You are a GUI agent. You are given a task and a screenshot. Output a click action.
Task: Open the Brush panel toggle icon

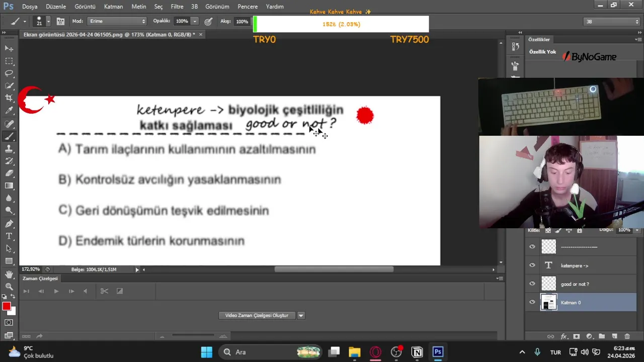click(60, 22)
